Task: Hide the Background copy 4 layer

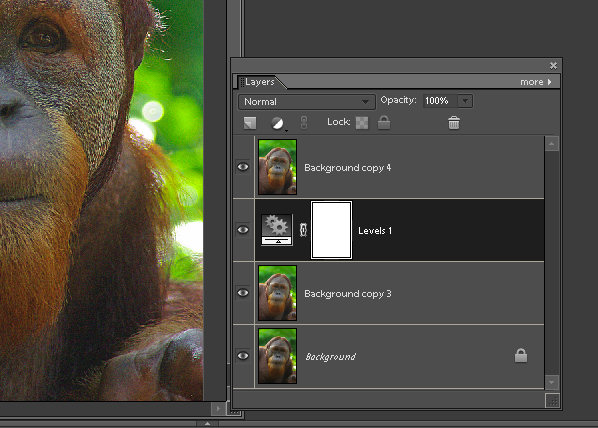Action: (243, 167)
